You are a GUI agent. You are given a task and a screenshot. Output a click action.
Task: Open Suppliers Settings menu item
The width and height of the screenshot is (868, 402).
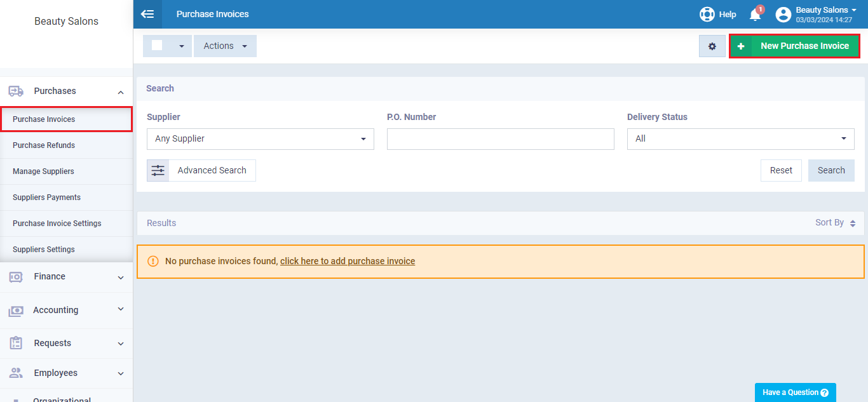coord(66,250)
